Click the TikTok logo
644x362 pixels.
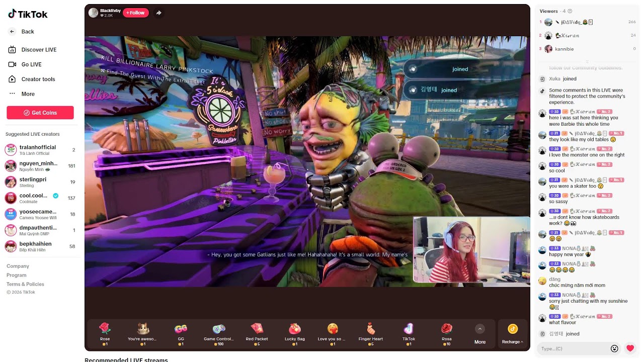[28, 14]
